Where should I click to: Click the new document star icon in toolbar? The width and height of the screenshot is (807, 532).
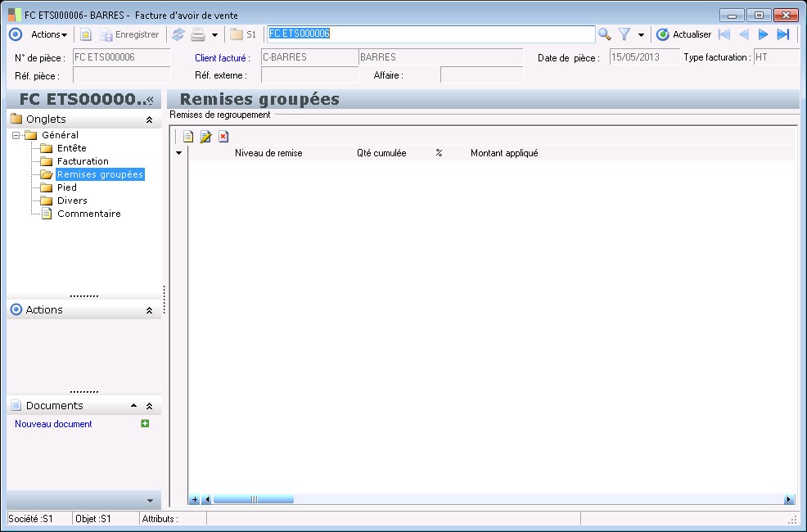coord(85,34)
